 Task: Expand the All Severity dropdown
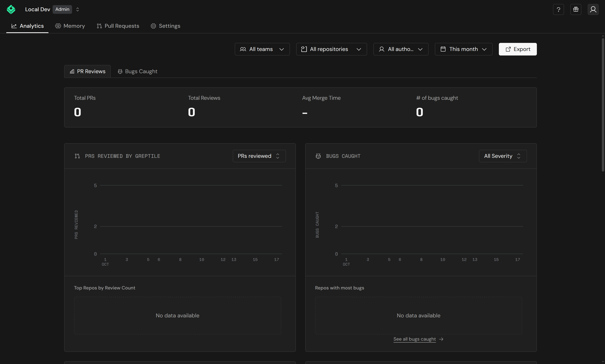click(x=503, y=156)
